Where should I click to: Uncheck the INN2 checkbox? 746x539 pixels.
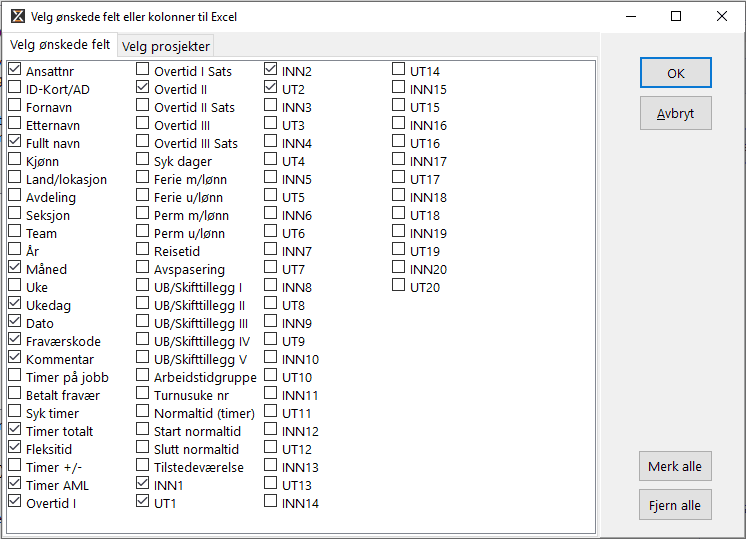pos(271,71)
